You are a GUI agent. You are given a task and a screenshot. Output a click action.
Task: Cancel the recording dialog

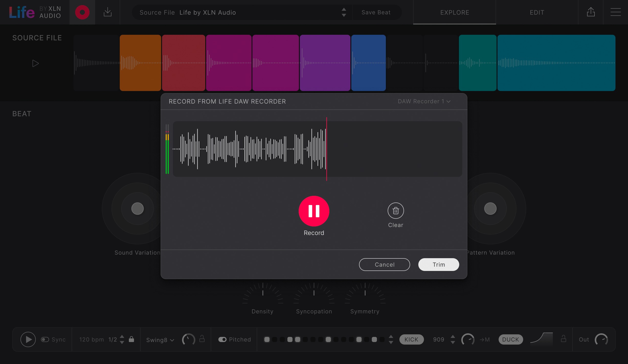[x=385, y=265]
